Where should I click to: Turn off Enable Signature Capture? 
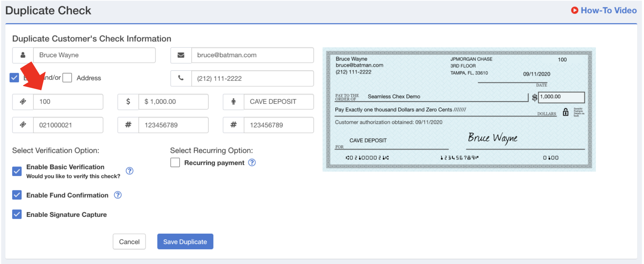pos(17,214)
